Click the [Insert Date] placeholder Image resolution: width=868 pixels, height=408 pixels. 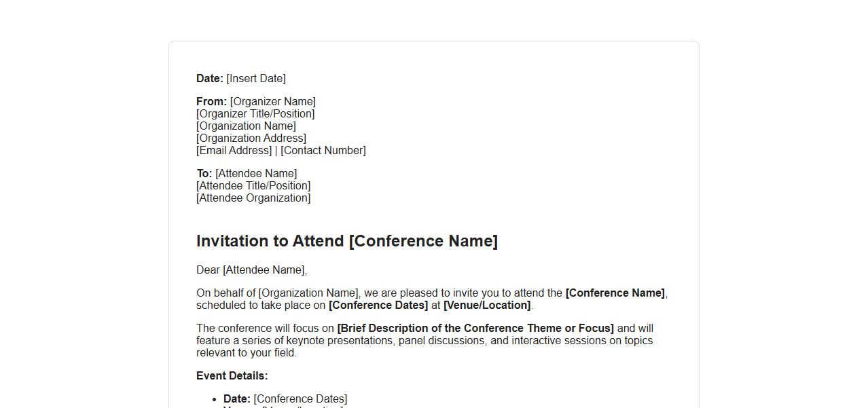pos(256,79)
